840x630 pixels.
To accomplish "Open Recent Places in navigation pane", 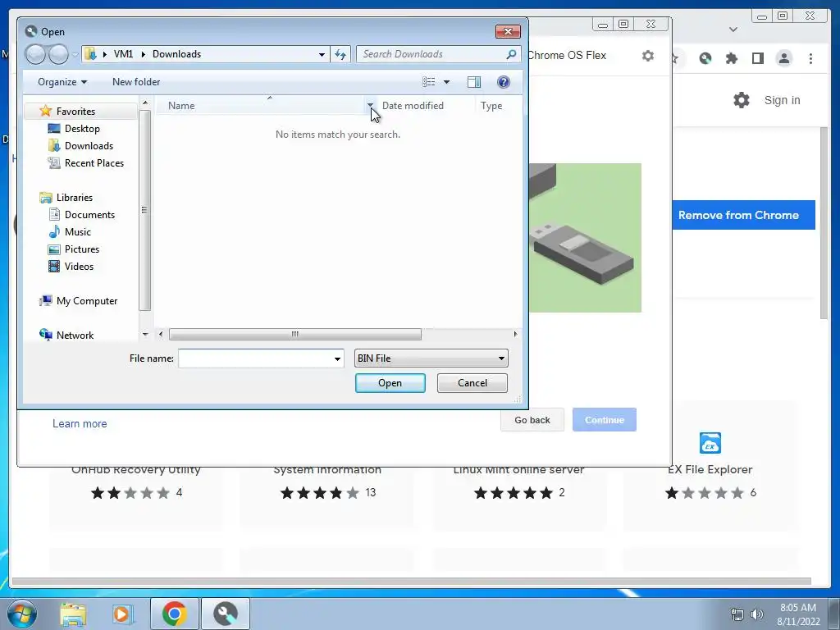I will (94, 163).
